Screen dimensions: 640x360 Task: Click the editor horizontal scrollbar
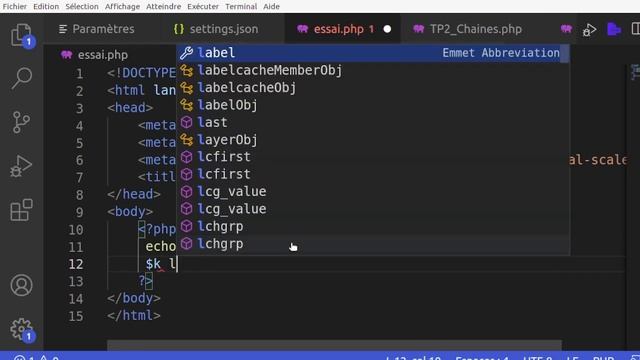tap(335, 346)
